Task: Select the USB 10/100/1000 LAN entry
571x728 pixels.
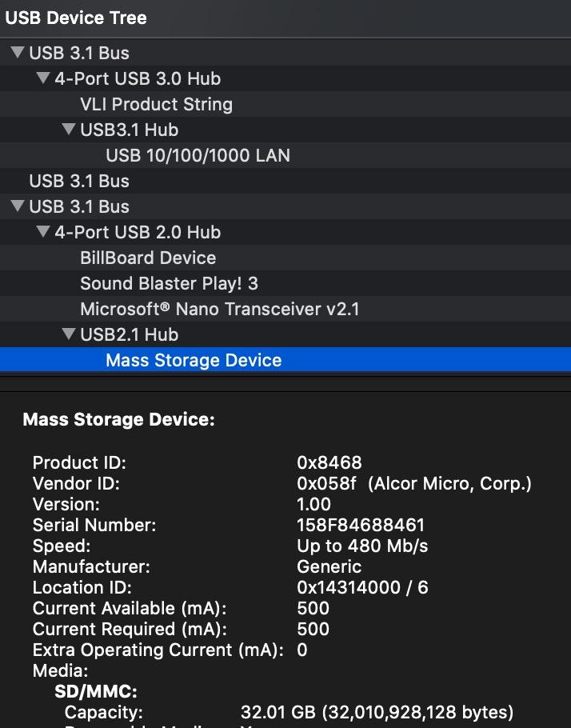Action: [198, 155]
